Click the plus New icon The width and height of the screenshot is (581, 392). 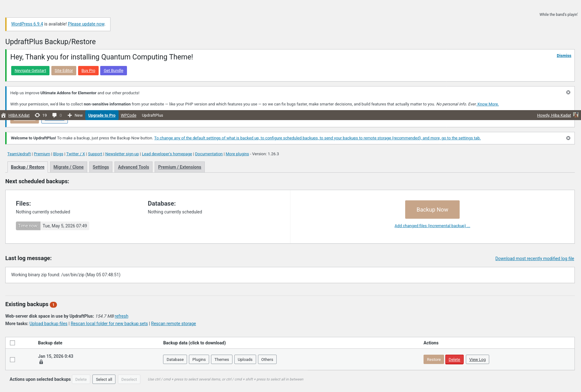70,115
